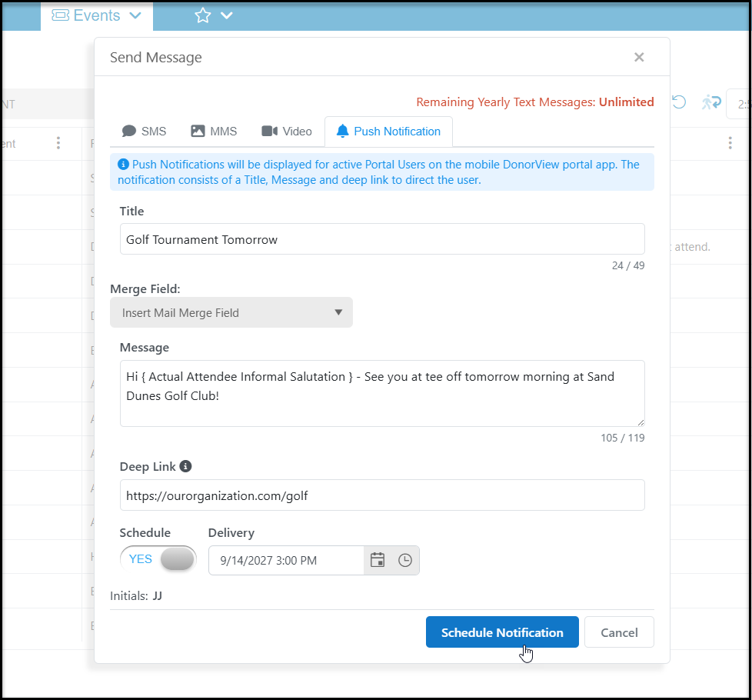Toggle the Schedule YES switch
752x700 pixels.
158,559
